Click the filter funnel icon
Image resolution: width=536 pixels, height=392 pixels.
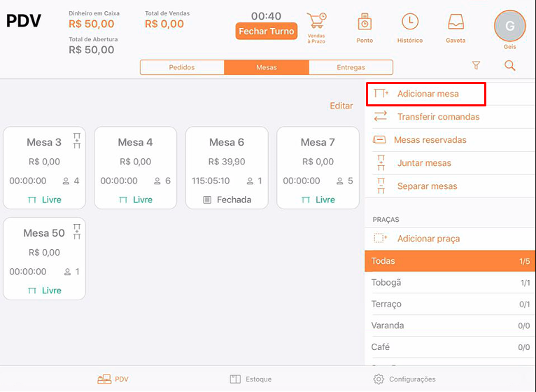pos(476,65)
